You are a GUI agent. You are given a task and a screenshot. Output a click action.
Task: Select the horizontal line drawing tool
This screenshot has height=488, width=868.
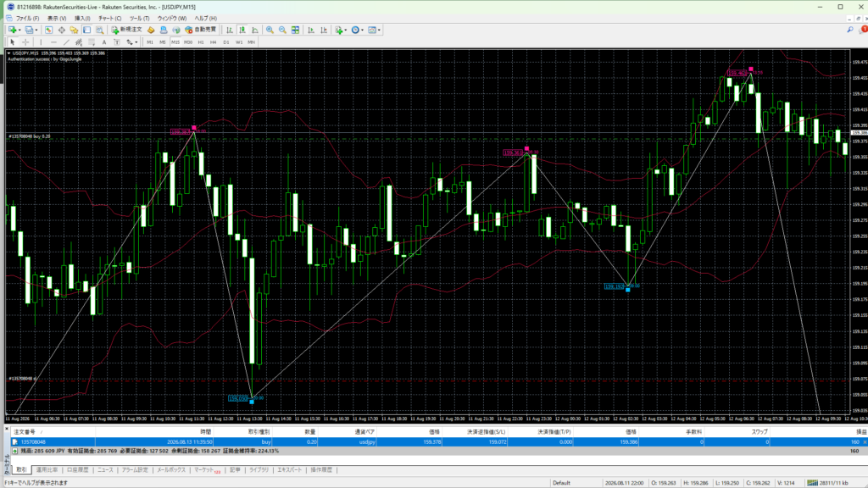tap(53, 42)
